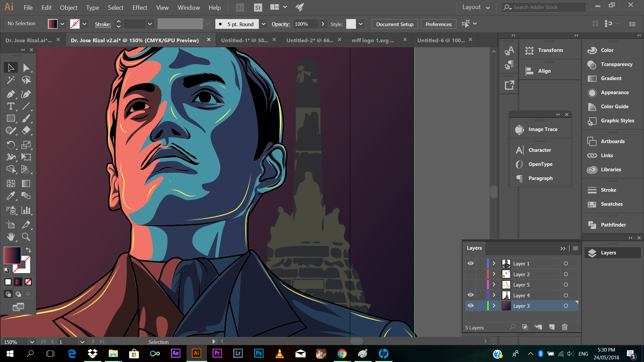644x362 pixels.
Task: Toggle Layer 1 target circle
Action: click(x=566, y=263)
